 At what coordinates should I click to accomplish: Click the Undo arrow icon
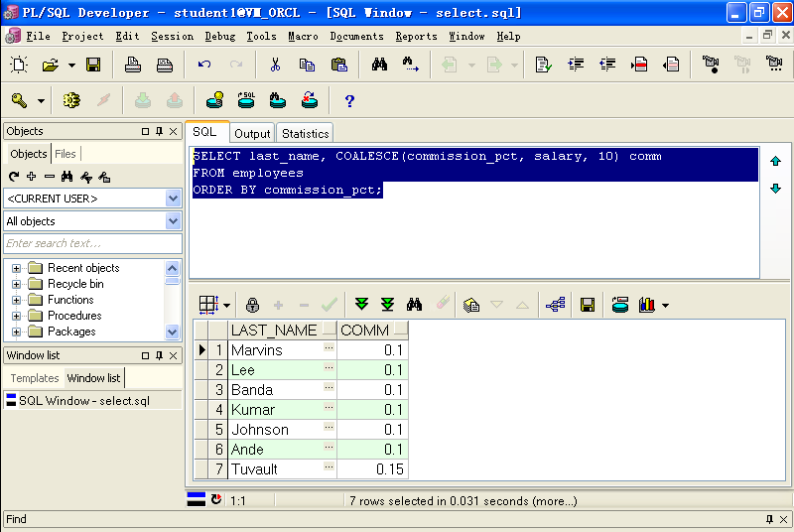click(x=204, y=65)
